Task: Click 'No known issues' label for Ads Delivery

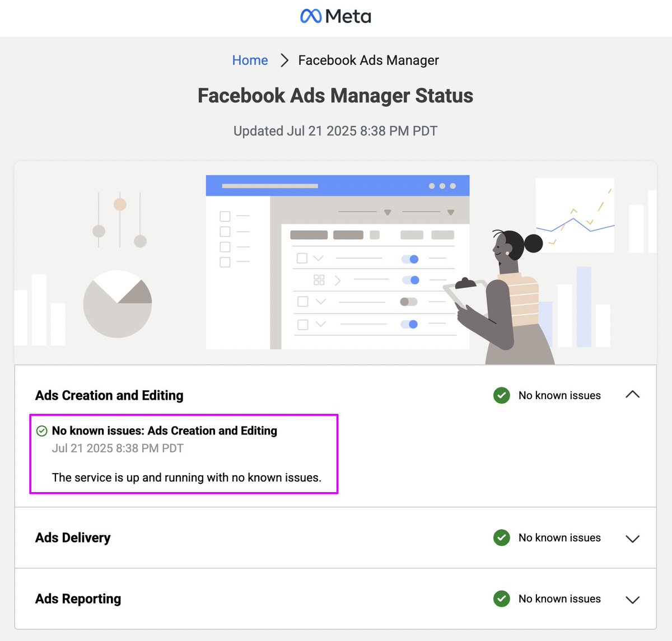Action: click(559, 537)
